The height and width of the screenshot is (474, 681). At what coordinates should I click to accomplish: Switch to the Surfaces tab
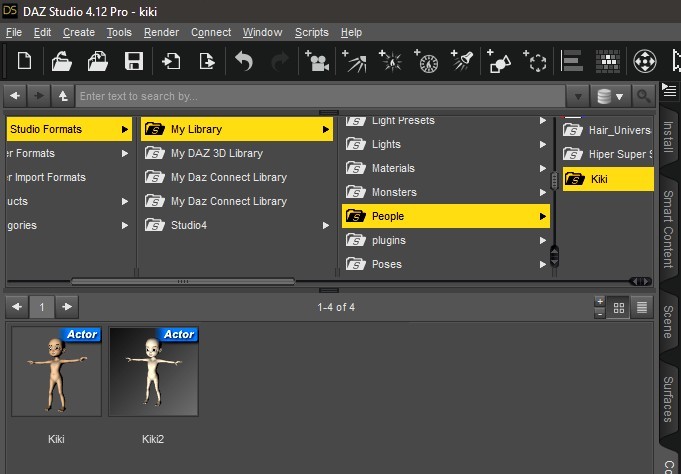pos(669,399)
